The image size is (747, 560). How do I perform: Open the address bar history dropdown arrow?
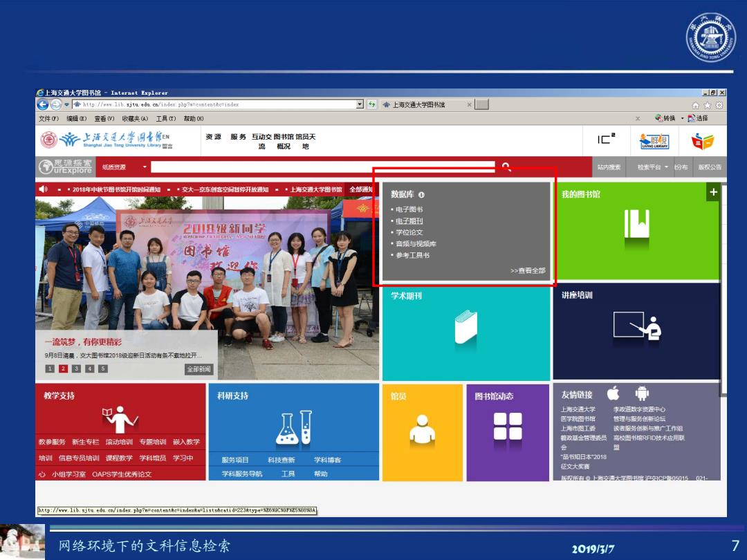pos(360,104)
